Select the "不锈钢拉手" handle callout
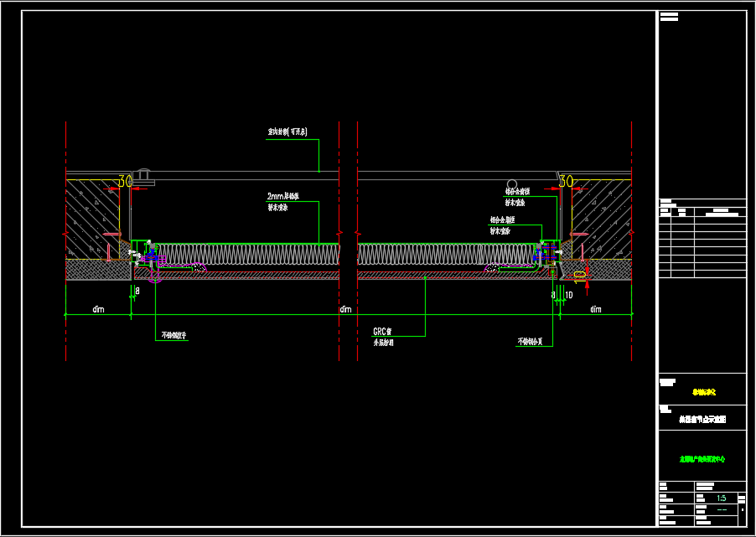756x537 pixels. (173, 335)
